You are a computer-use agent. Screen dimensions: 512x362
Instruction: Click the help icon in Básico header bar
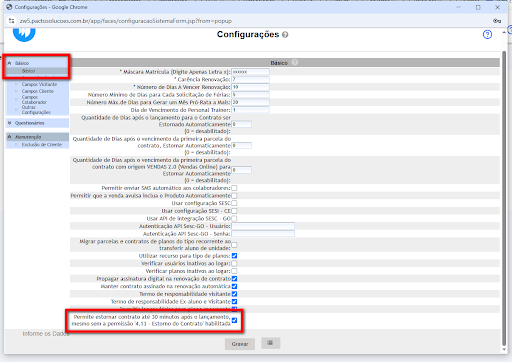click(x=295, y=62)
